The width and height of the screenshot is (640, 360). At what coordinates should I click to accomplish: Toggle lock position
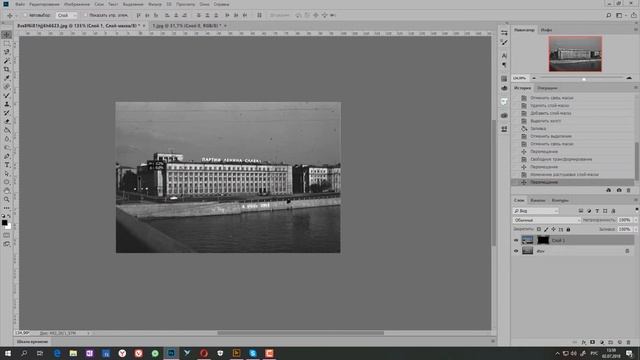point(553,229)
